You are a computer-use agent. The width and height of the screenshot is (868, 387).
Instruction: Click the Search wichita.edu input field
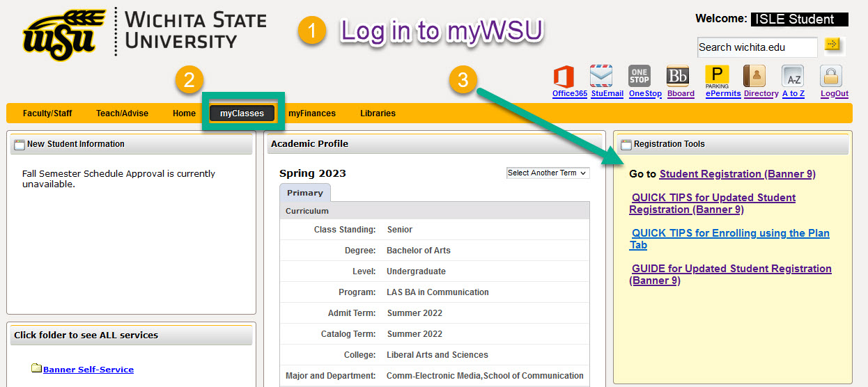(757, 47)
